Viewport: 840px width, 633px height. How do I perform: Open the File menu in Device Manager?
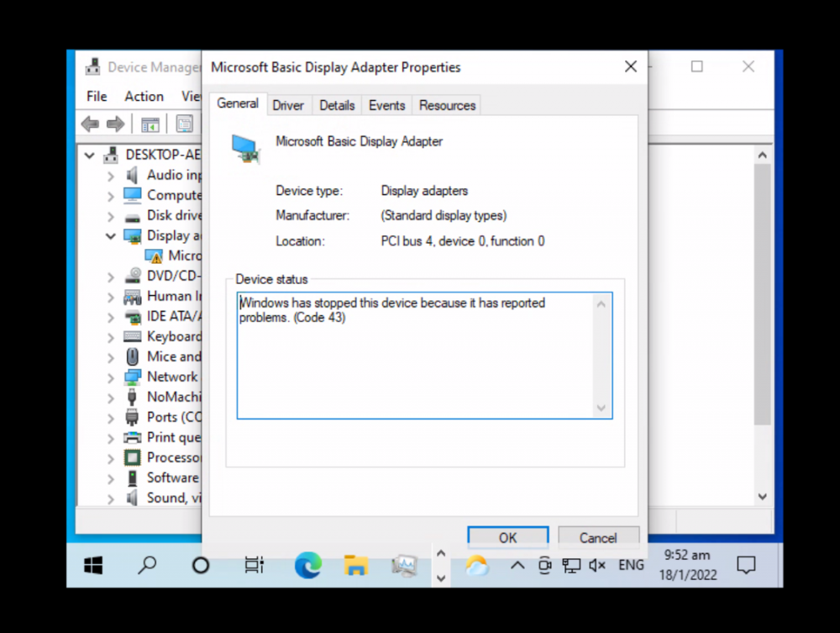pyautogui.click(x=97, y=97)
